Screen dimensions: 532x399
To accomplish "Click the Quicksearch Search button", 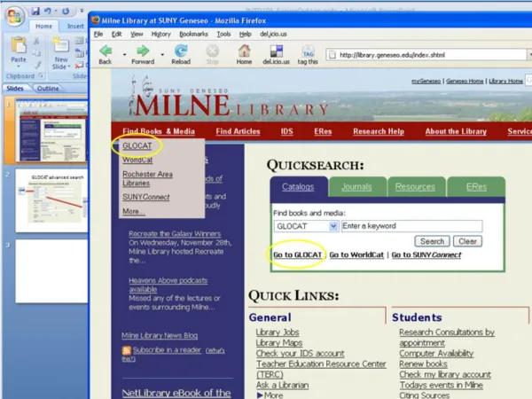I will click(x=433, y=241).
